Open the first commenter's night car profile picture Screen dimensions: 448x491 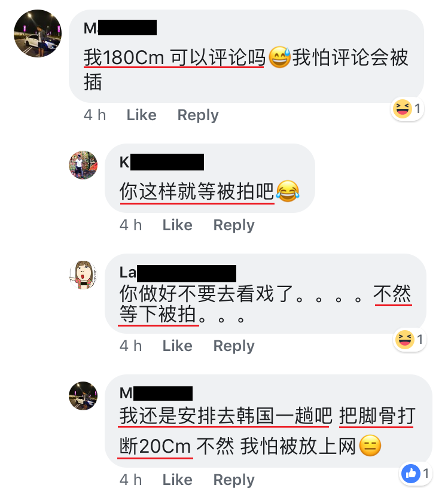(x=38, y=33)
